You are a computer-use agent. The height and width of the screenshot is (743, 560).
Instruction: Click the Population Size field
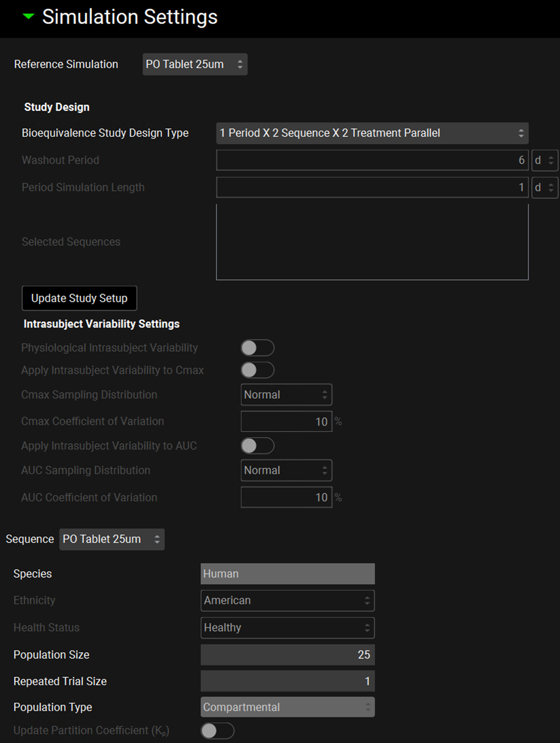coord(287,655)
